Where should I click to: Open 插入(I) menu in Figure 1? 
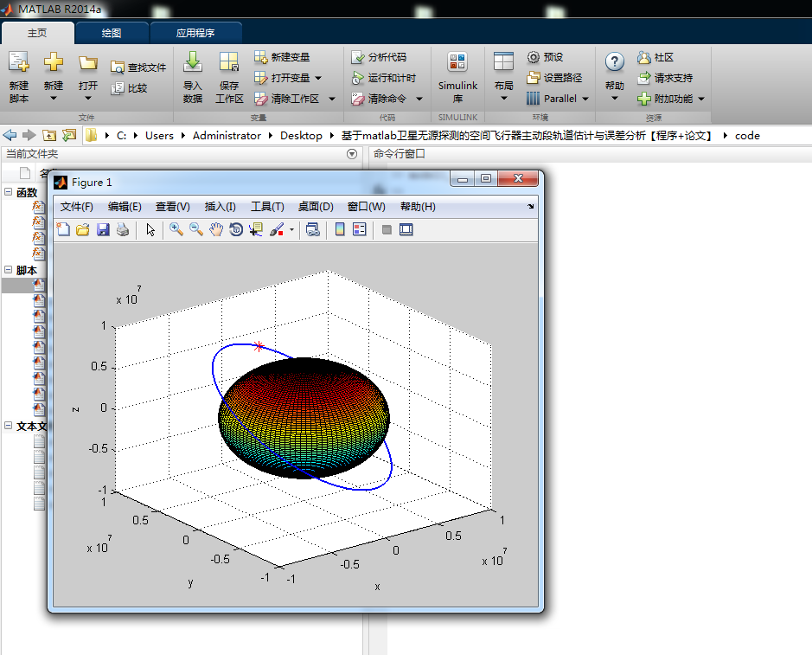point(221,207)
